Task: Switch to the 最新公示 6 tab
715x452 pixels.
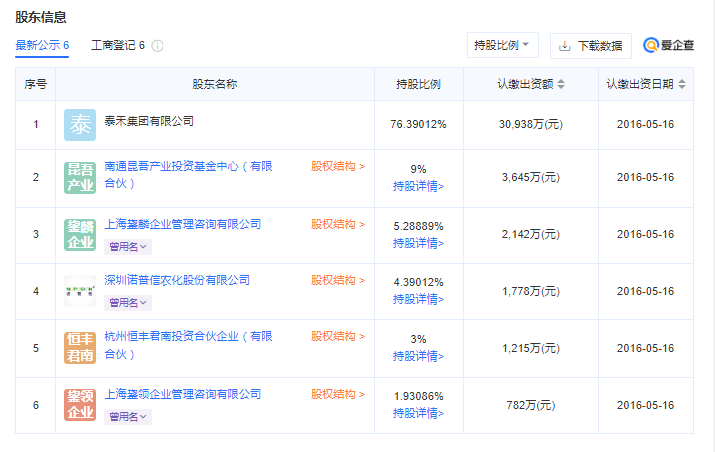Action: (x=42, y=45)
